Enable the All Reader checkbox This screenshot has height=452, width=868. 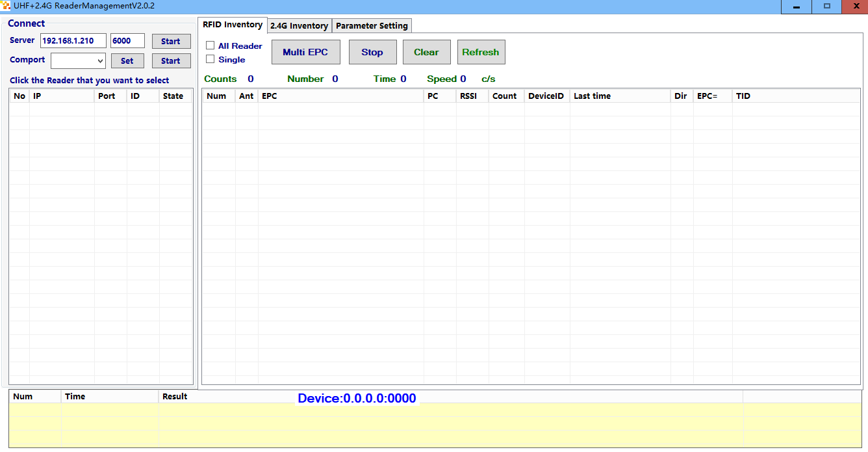point(210,46)
